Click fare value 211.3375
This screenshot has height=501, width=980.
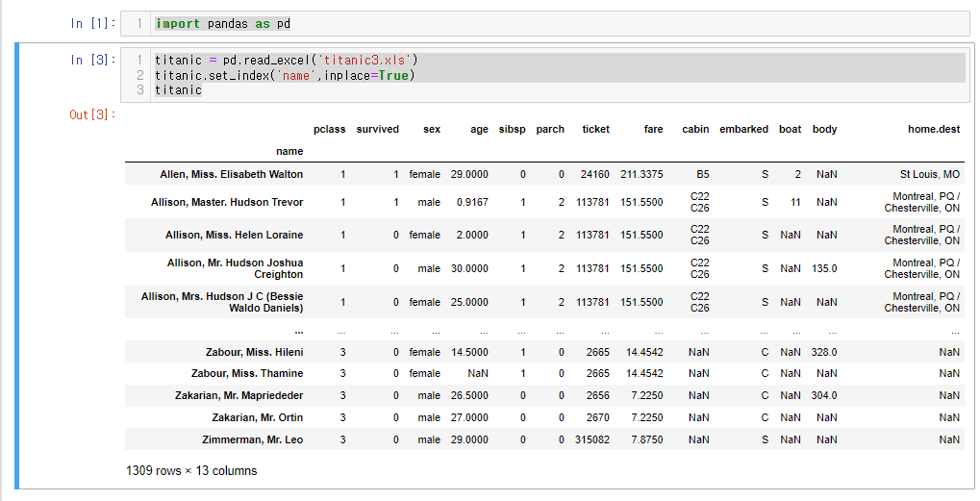coord(641,174)
